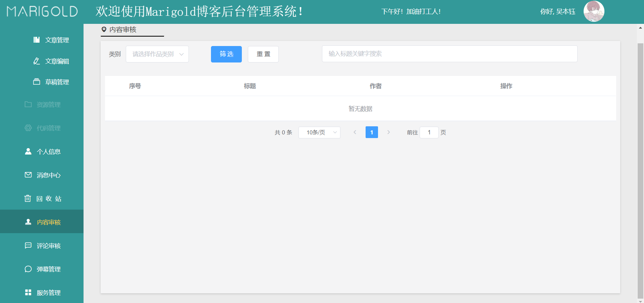Click the 输入标题关键字搜索 search field
This screenshot has height=303, width=644.
(449, 54)
